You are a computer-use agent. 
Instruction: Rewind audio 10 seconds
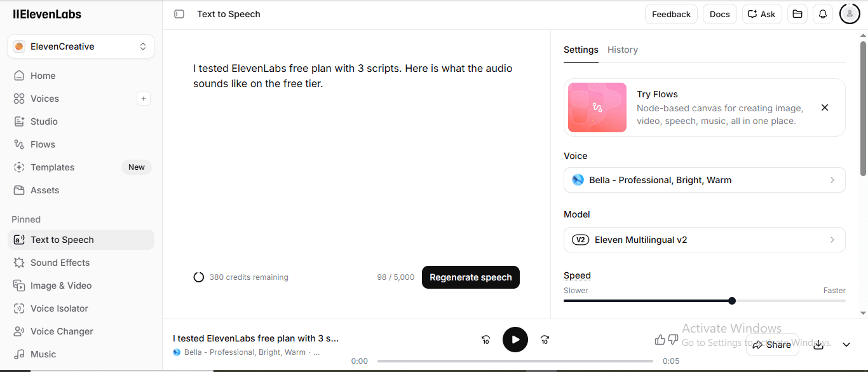point(486,340)
